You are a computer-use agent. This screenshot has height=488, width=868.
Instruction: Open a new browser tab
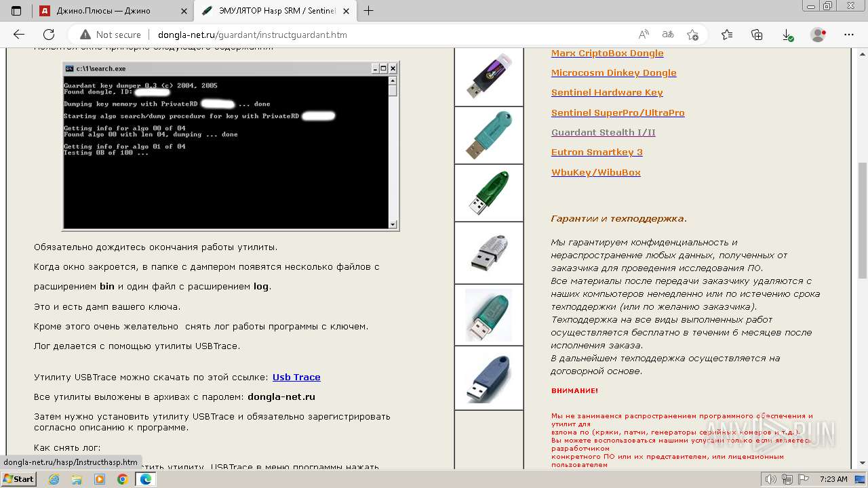coord(369,11)
